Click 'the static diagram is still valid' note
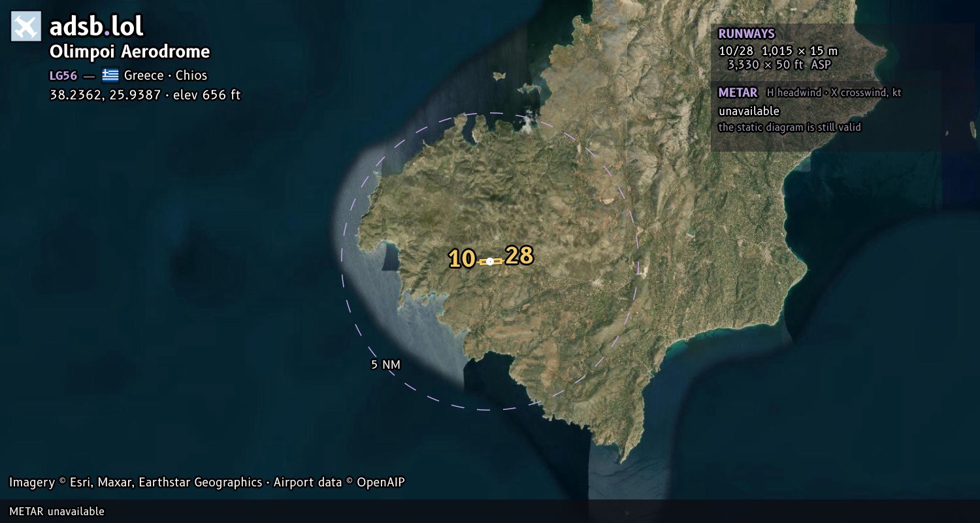The height and width of the screenshot is (523, 980). (789, 127)
